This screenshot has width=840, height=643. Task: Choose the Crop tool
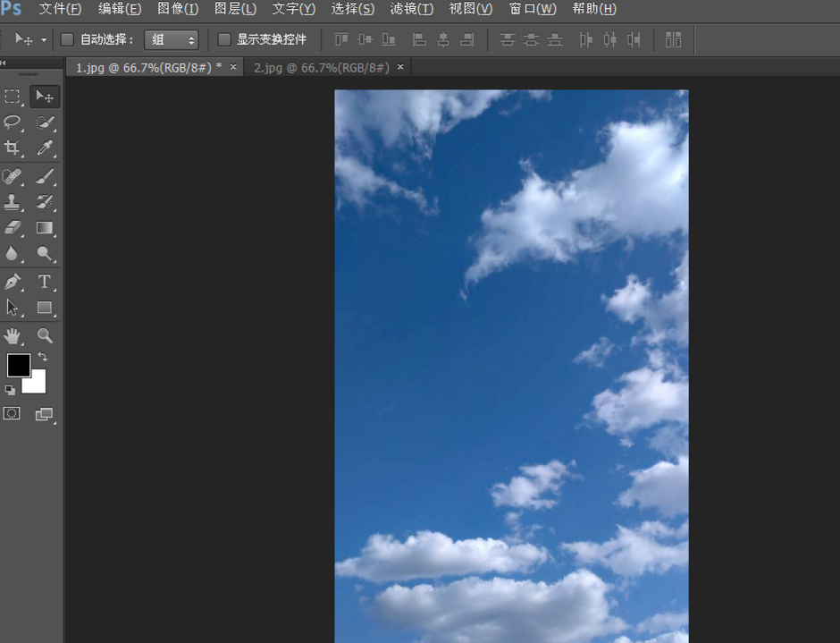(13, 148)
